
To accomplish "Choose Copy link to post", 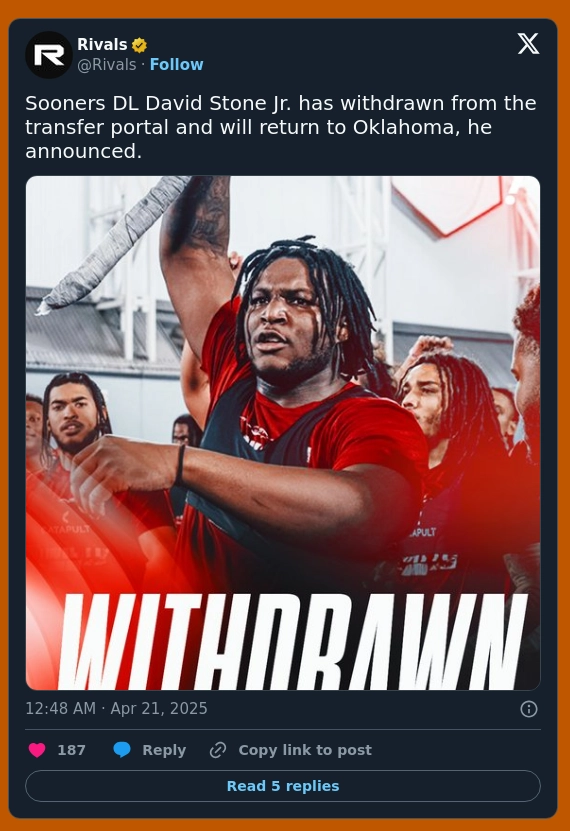I will click(305, 750).
